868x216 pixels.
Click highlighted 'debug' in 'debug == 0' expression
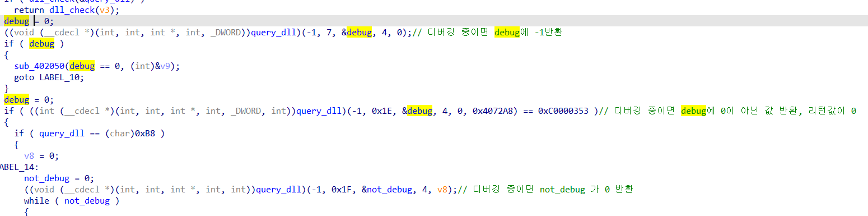tap(82, 66)
